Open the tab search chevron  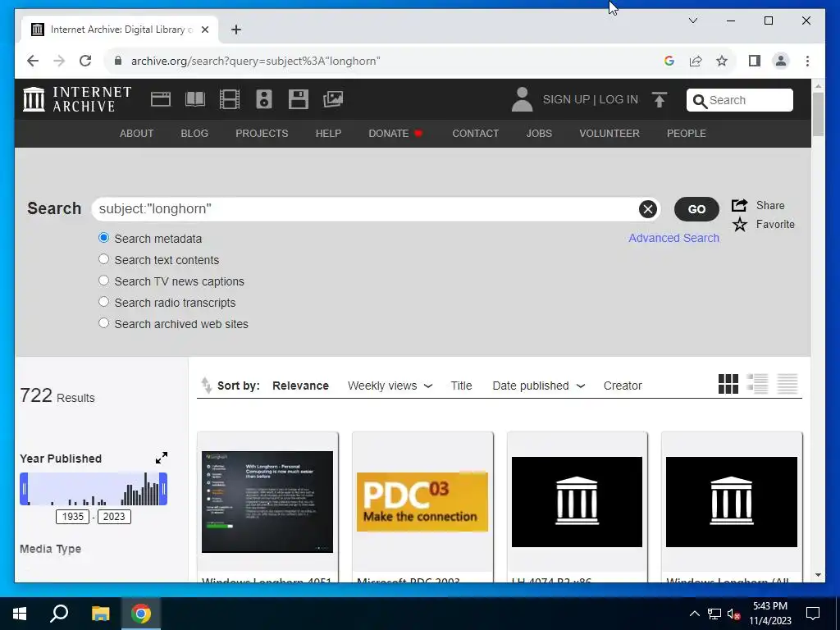(x=692, y=21)
